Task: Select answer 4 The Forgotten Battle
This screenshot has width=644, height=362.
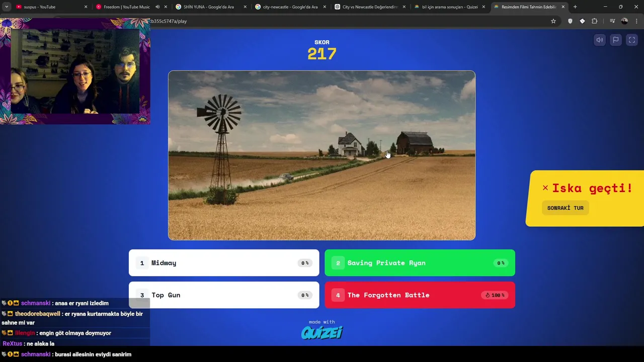Action: point(420,295)
